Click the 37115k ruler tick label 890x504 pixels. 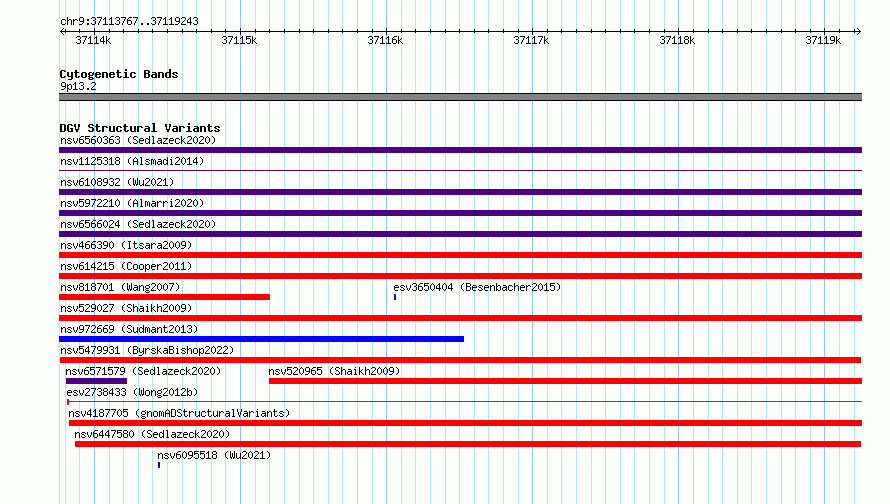click(239, 40)
